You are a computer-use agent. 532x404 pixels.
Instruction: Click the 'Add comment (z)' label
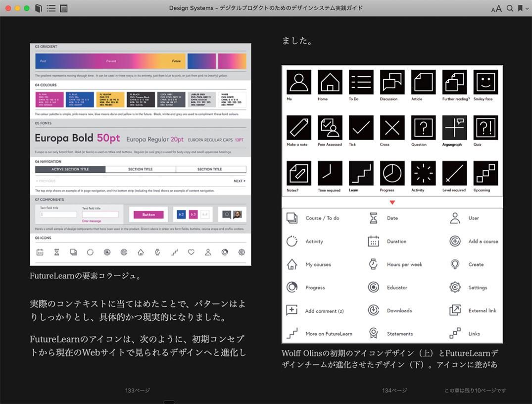tap(324, 310)
